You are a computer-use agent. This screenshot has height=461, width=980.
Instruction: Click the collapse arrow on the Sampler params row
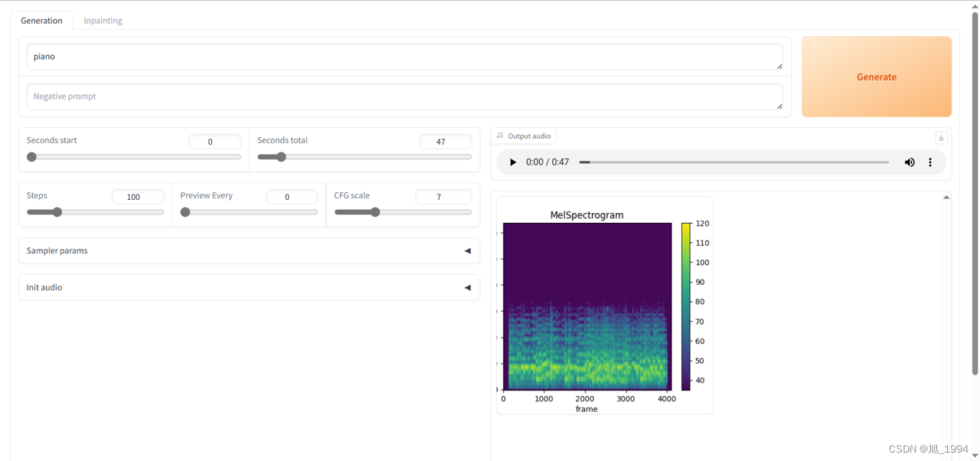point(467,250)
